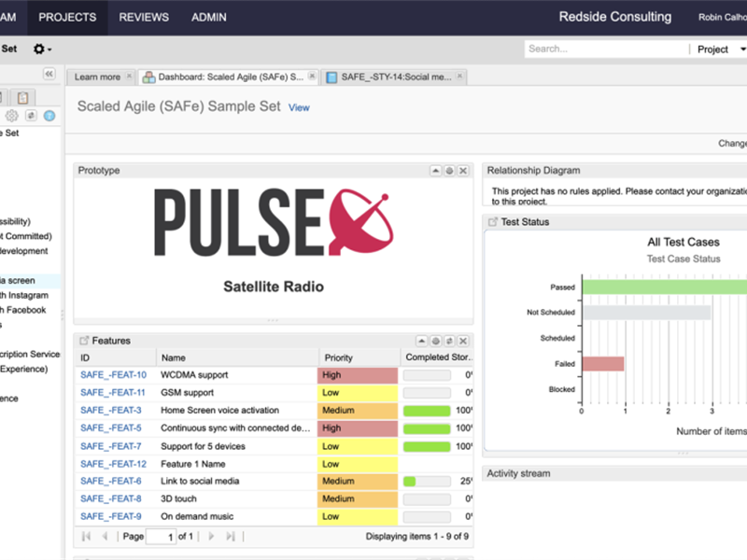The width and height of the screenshot is (747, 560).
Task: Open the Project scope dropdown beside search
Action: (718, 49)
